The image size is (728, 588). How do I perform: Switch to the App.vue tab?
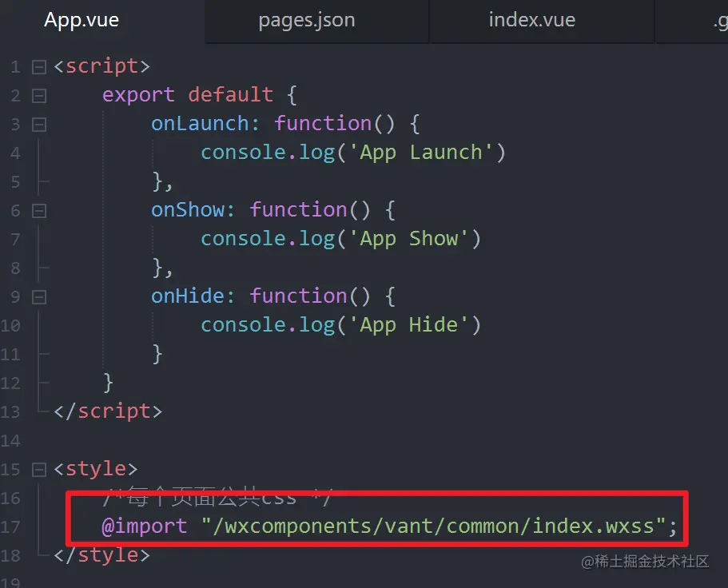pyautogui.click(x=82, y=20)
